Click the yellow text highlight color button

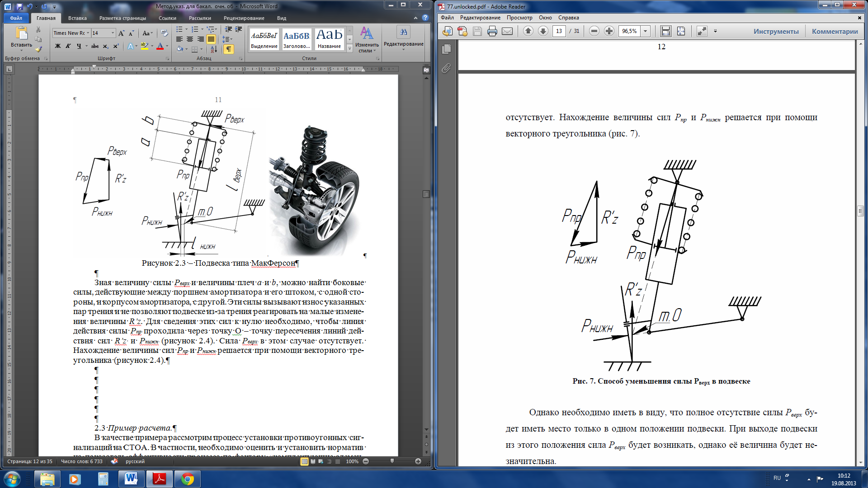(x=144, y=46)
